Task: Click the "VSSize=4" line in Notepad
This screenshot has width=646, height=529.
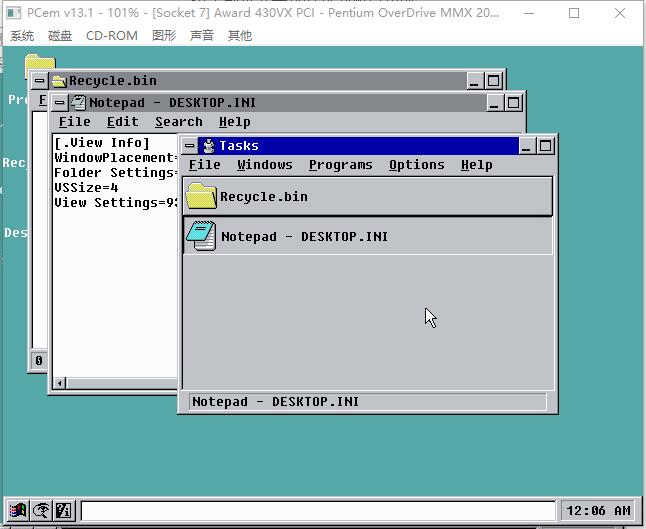Action: click(86, 188)
